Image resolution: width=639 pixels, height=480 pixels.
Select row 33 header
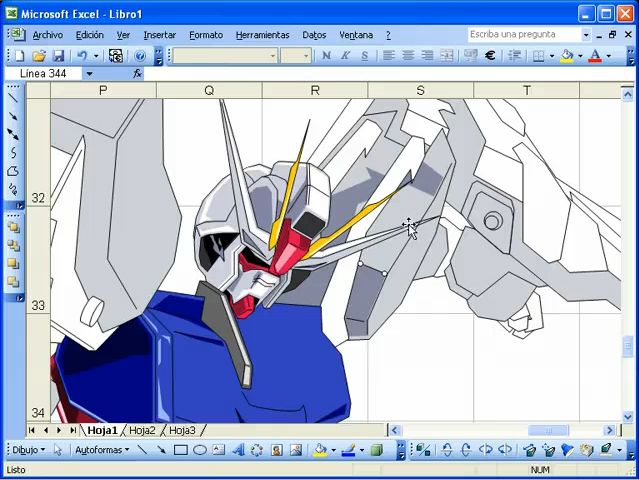(x=38, y=260)
